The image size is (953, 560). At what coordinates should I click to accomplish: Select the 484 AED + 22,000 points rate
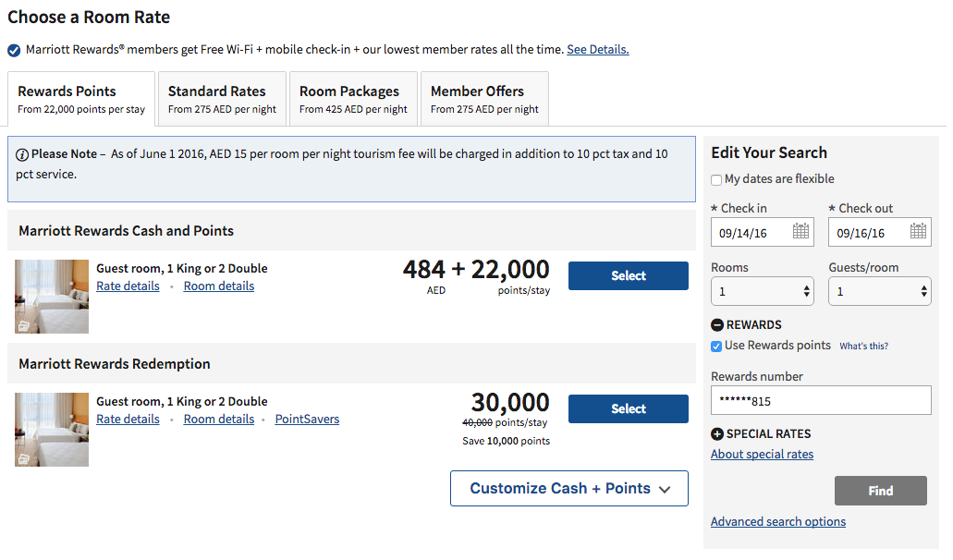tap(629, 275)
